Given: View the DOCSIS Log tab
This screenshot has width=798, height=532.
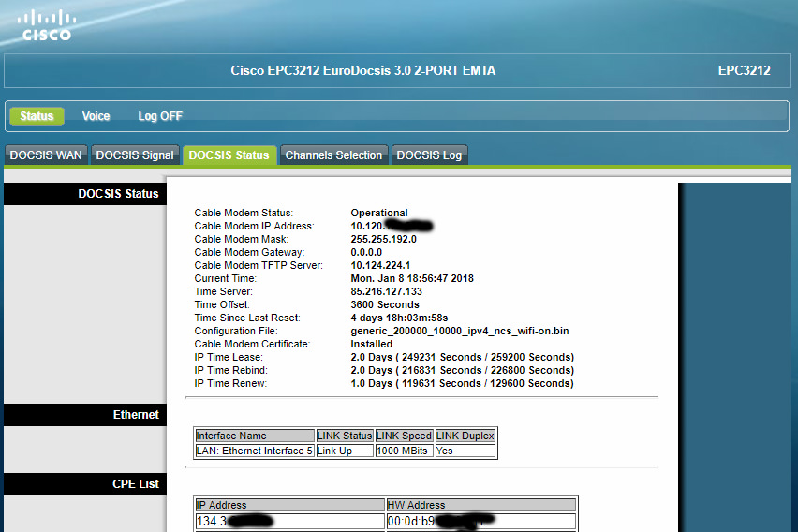Looking at the screenshot, I should [x=429, y=155].
